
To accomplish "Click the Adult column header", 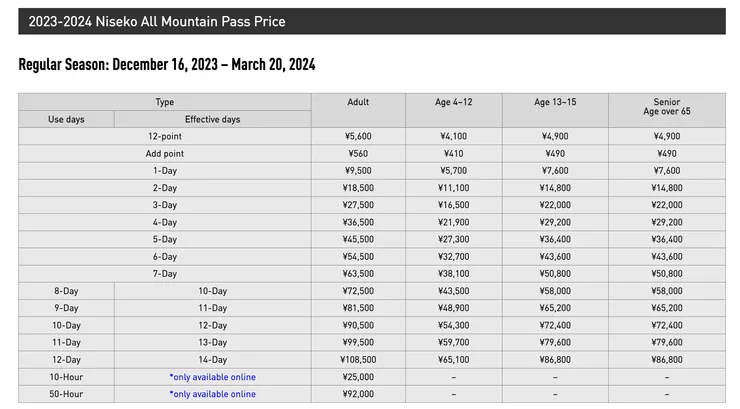I will [358, 102].
